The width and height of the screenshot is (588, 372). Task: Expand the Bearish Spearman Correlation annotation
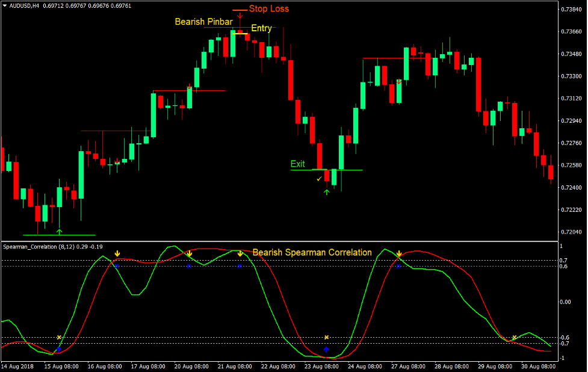pos(312,252)
